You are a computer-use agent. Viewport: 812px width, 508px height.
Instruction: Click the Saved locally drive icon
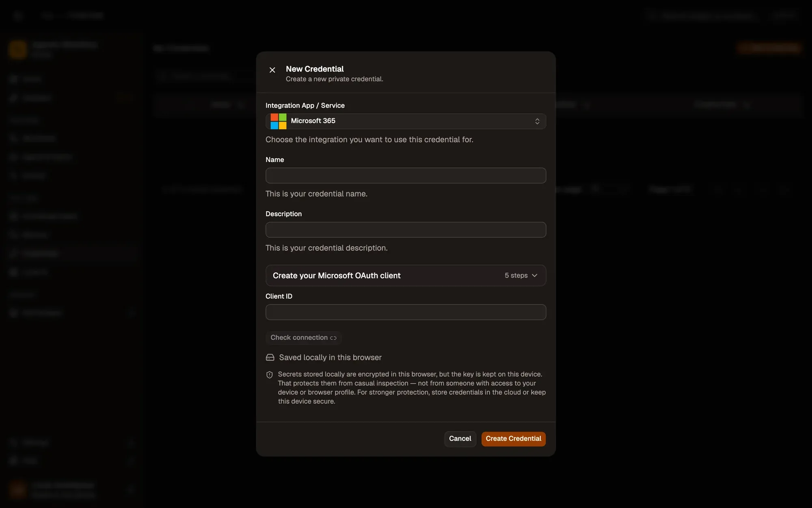[x=270, y=358]
